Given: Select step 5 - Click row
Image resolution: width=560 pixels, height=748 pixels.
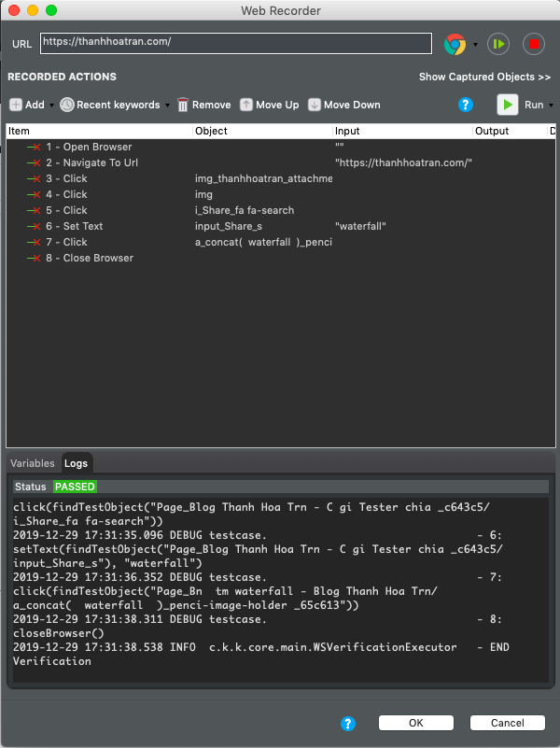Looking at the screenshot, I should click(x=281, y=210).
